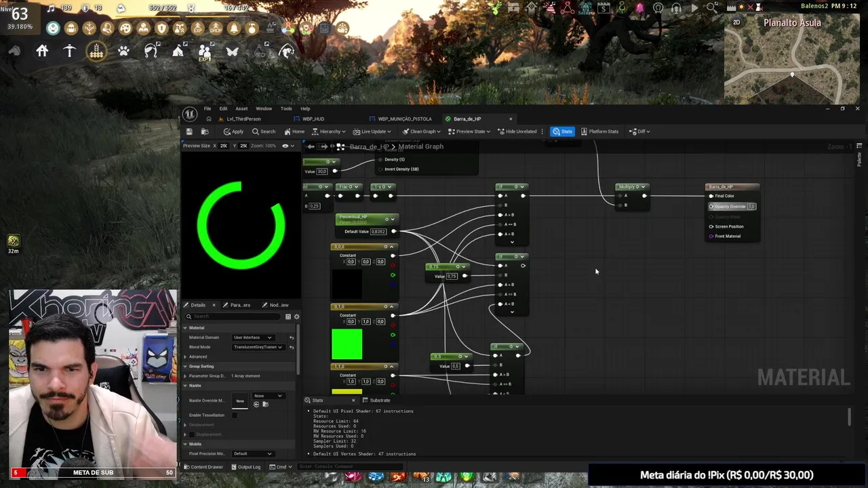Image resolution: width=868 pixels, height=488 pixels.
Task: Open the Blend Mode dropdown
Action: tap(258, 347)
